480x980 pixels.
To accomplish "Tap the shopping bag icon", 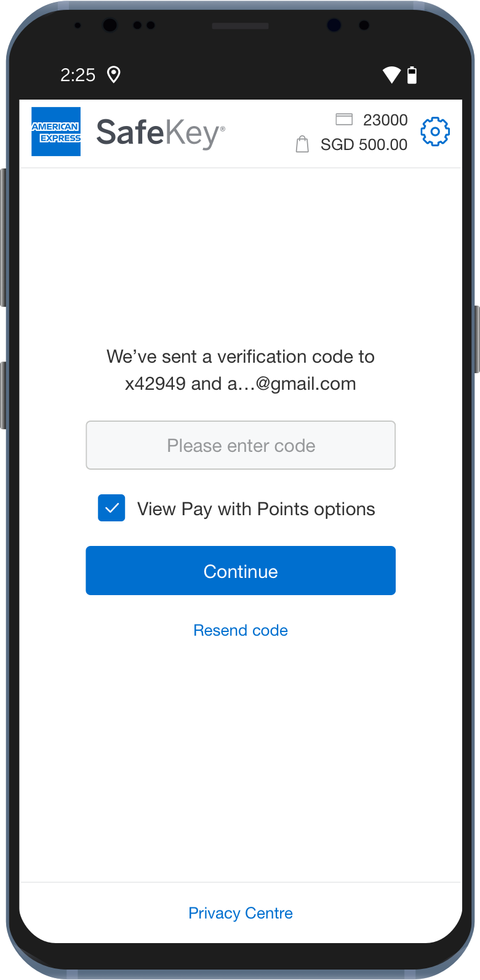I will pyautogui.click(x=302, y=144).
